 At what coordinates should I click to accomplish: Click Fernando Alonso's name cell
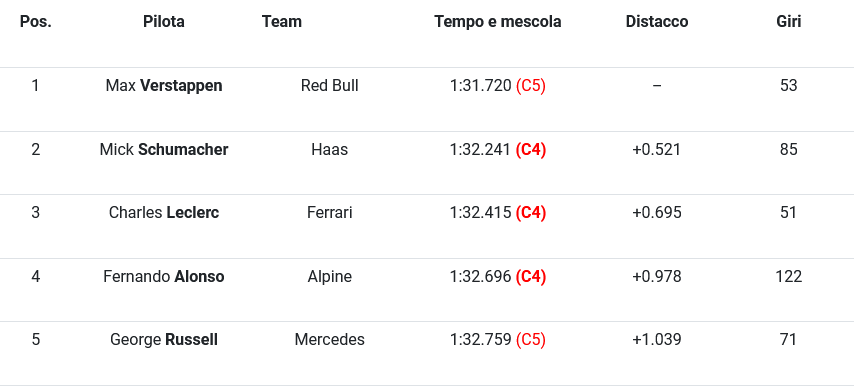[164, 277]
